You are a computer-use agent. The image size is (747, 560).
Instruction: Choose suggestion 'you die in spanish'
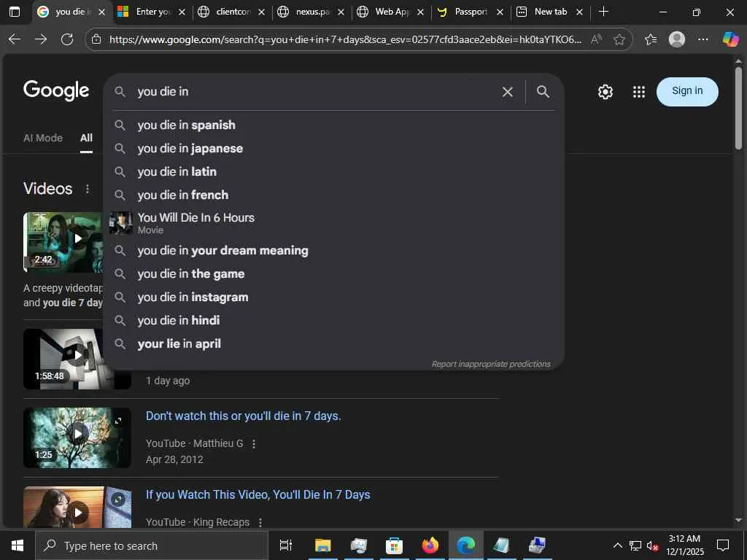[334, 125]
